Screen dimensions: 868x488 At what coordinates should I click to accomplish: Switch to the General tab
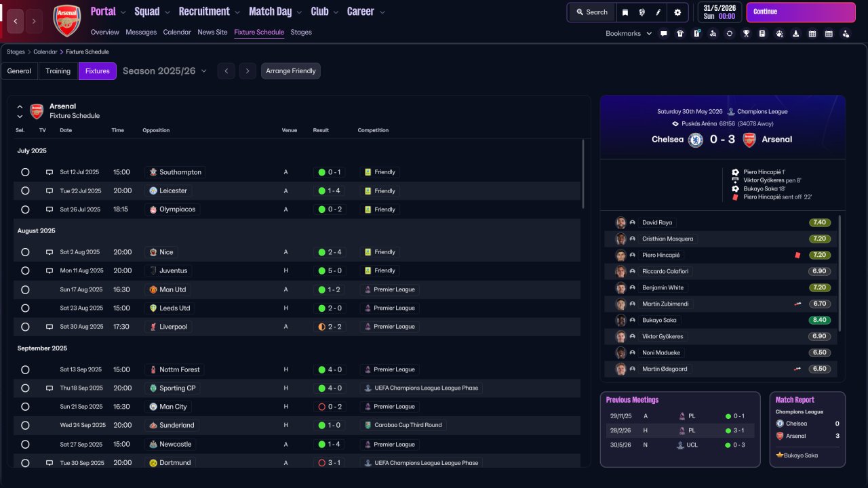[x=20, y=71]
